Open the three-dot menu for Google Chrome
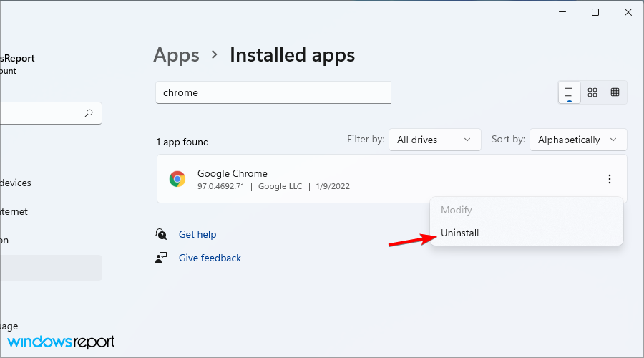Image resolution: width=644 pixels, height=358 pixels. pos(610,179)
